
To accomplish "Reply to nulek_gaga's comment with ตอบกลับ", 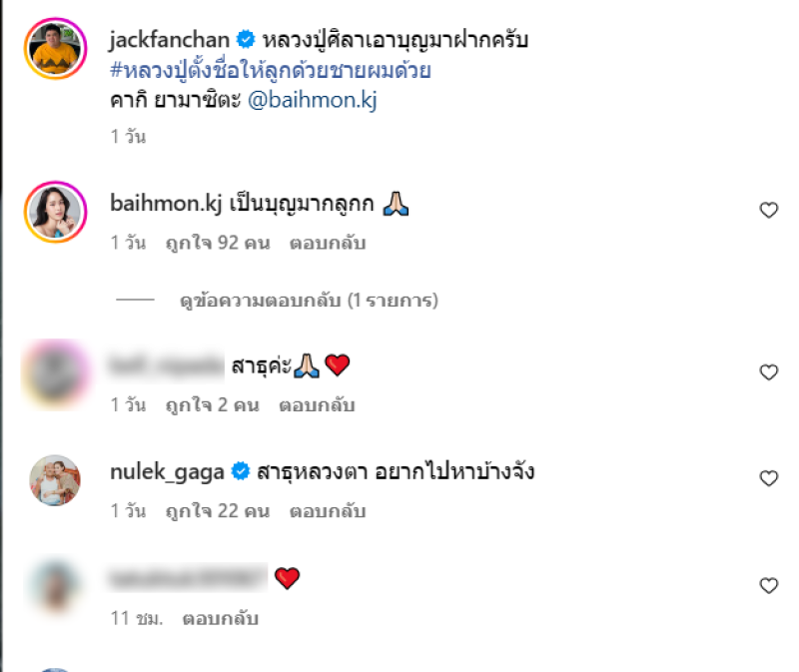I will (328, 511).
